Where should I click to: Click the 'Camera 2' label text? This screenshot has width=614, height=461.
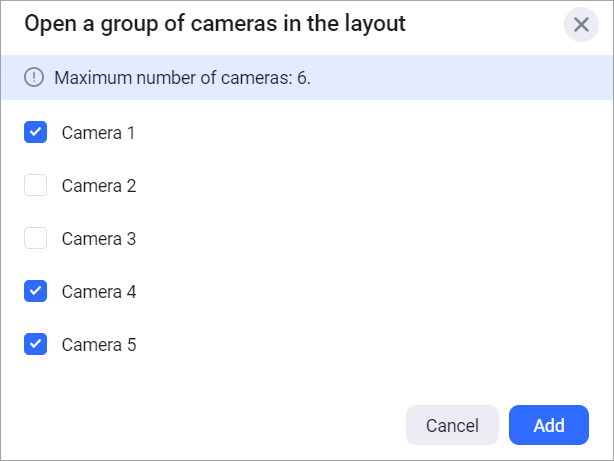tap(98, 185)
